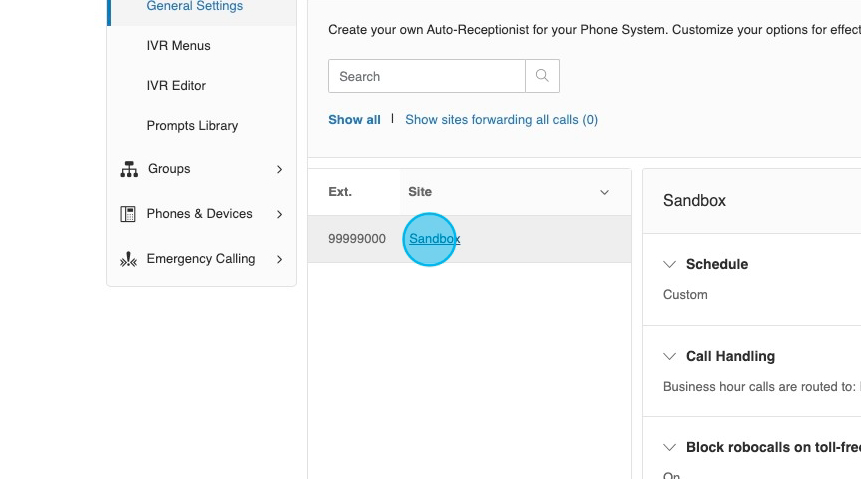
Task: Focus the Search text field
Action: click(426, 76)
